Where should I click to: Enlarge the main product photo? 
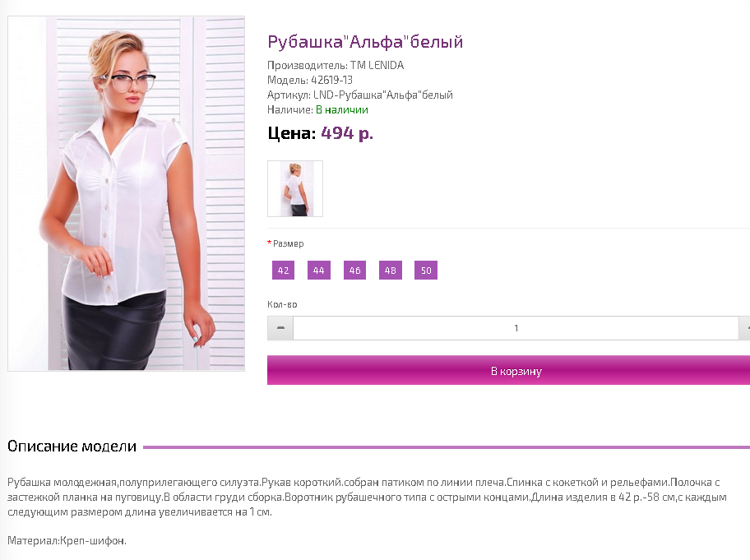(x=127, y=194)
